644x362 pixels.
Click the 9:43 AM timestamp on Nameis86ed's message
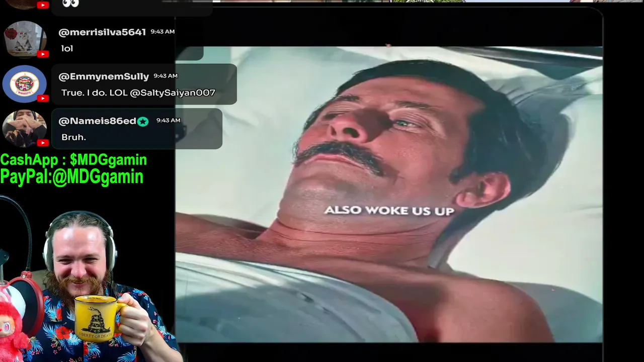[168, 121]
